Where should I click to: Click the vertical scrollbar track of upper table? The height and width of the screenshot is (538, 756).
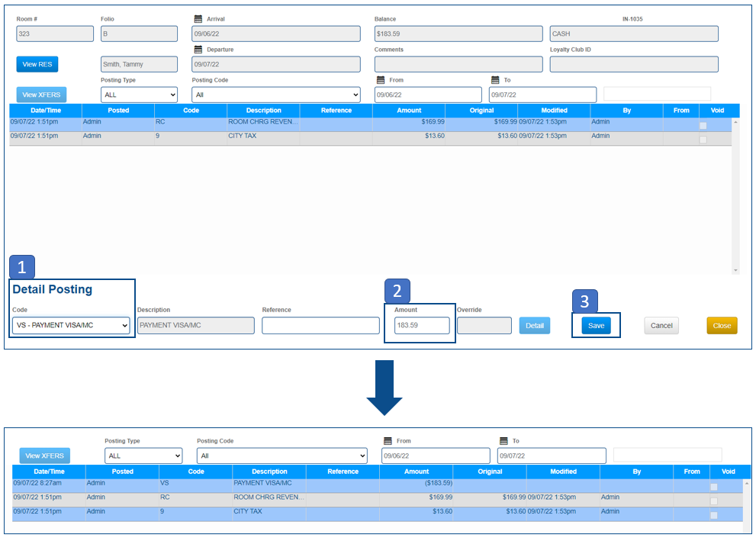(735, 198)
